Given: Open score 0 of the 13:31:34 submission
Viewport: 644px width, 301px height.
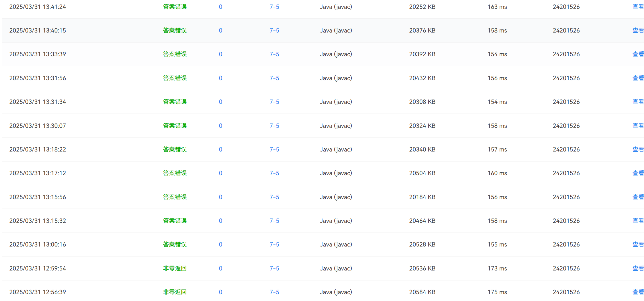Looking at the screenshot, I should [221, 102].
